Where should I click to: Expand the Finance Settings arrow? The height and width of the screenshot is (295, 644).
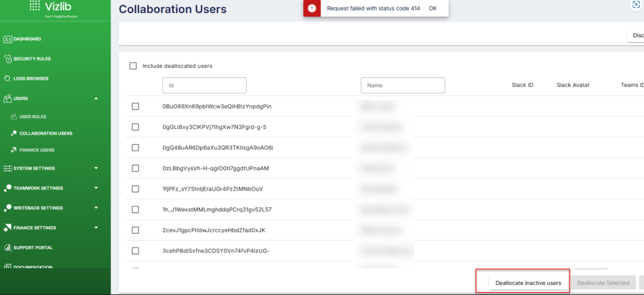coord(96,227)
